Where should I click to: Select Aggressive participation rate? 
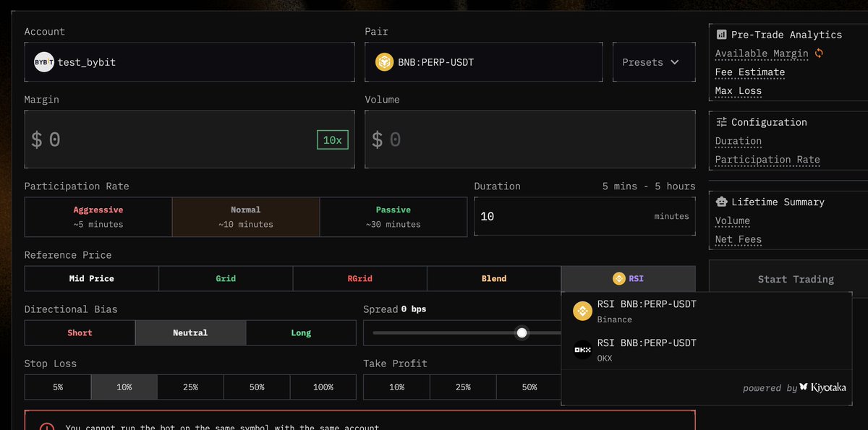tap(98, 217)
